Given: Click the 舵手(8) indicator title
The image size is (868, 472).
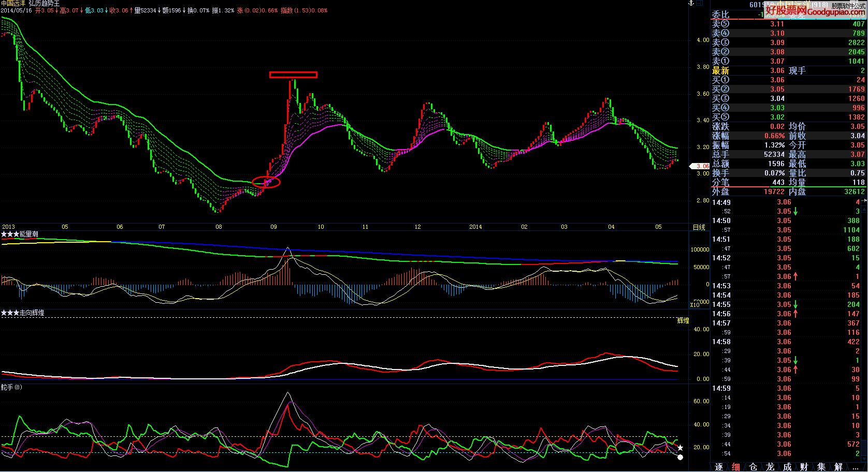Looking at the screenshot, I should pyautogui.click(x=11, y=387).
